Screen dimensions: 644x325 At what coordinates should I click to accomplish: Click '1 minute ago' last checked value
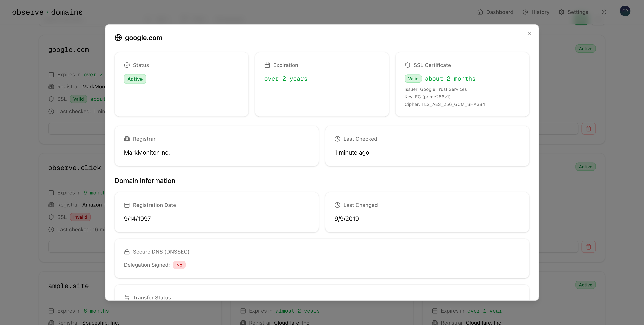[x=352, y=153]
